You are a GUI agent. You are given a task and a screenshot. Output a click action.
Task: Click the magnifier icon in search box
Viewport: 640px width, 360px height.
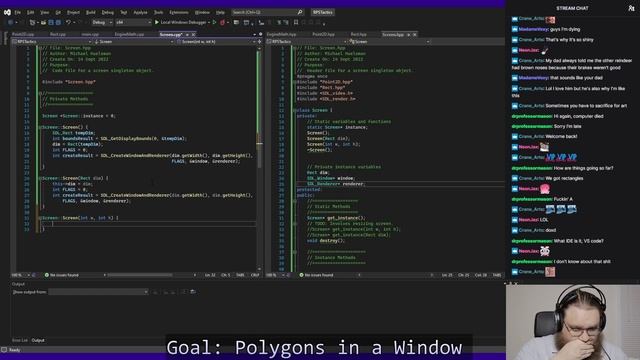point(300,12)
